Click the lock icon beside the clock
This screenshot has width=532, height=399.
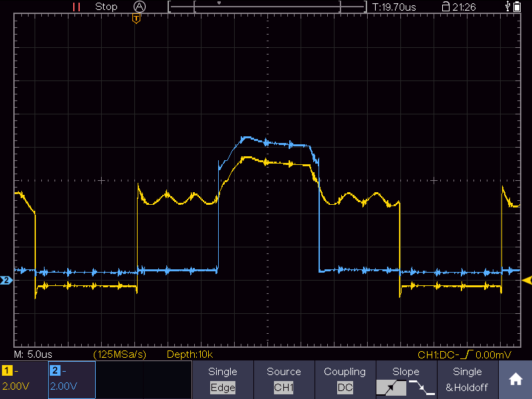(x=446, y=7)
